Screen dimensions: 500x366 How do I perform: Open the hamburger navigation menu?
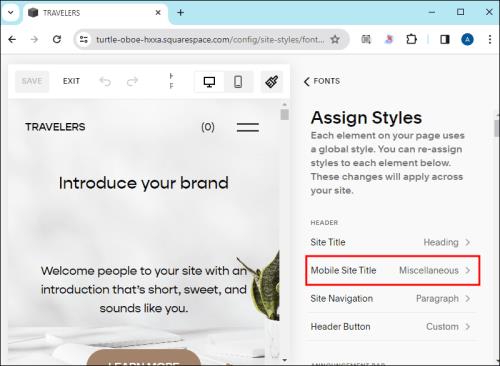point(248,127)
